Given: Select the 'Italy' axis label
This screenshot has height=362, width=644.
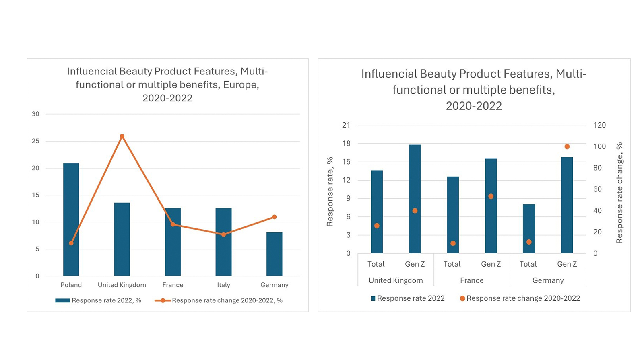Looking at the screenshot, I should 223,285.
